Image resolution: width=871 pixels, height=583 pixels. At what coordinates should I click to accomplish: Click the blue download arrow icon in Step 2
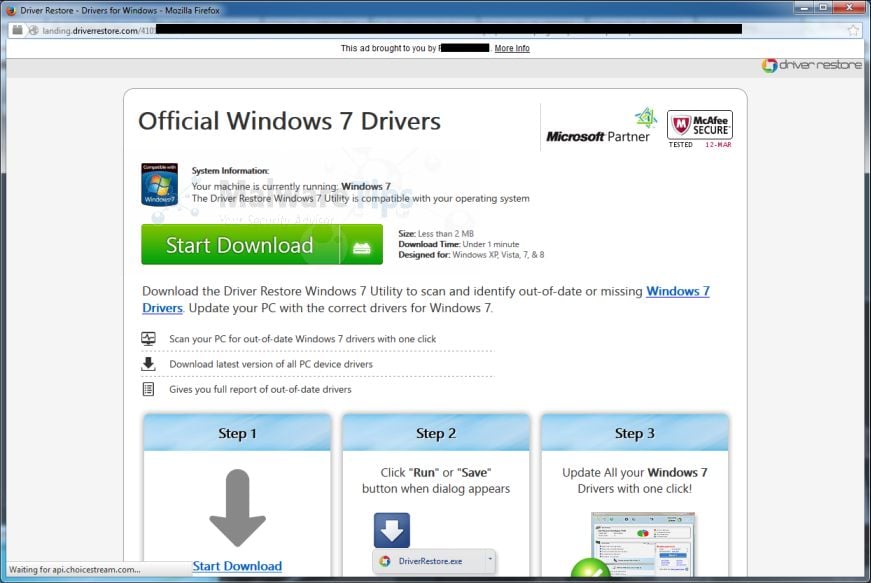coord(392,530)
